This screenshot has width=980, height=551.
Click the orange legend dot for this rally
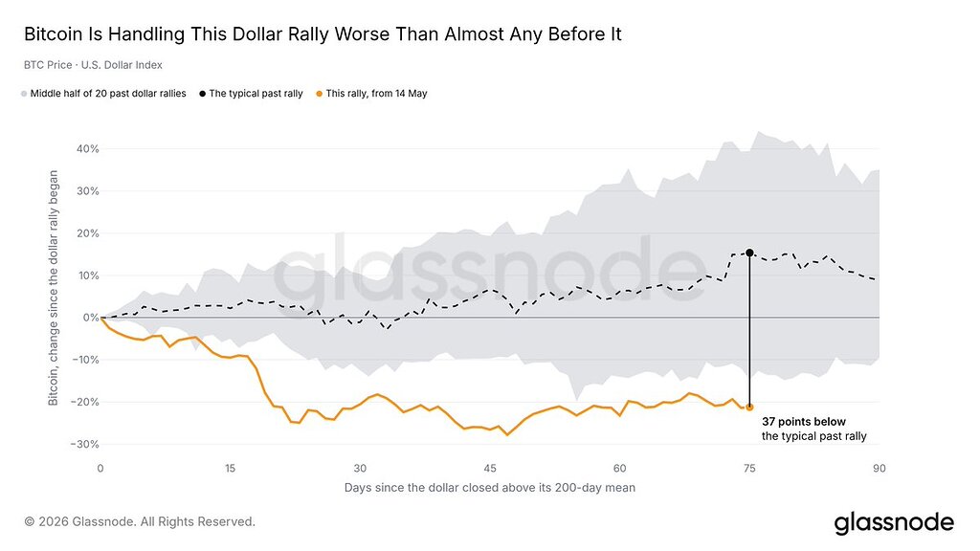(x=320, y=94)
